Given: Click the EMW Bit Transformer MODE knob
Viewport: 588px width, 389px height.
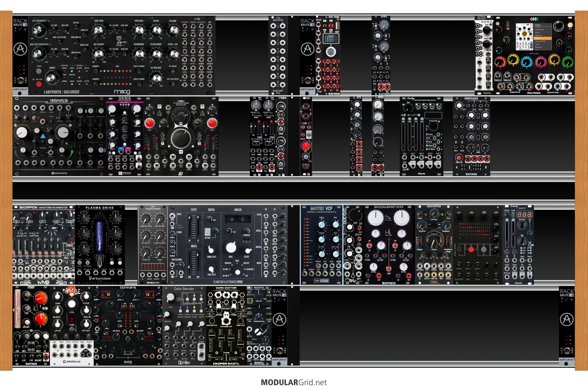Looking at the screenshot, I should 160,252.
